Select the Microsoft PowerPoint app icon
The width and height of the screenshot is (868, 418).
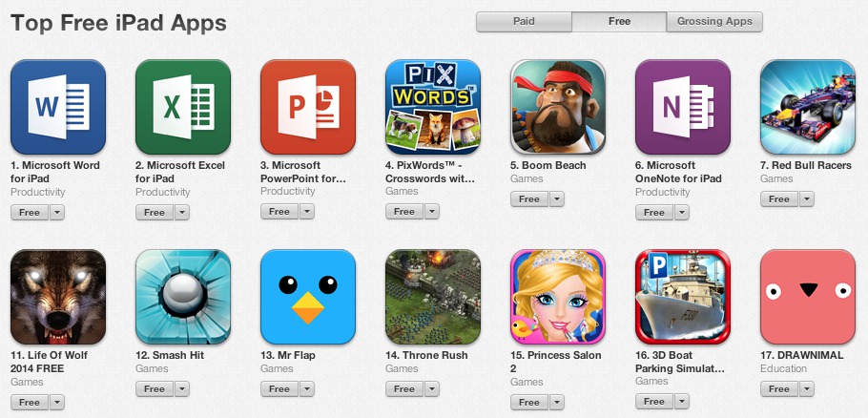coord(308,107)
